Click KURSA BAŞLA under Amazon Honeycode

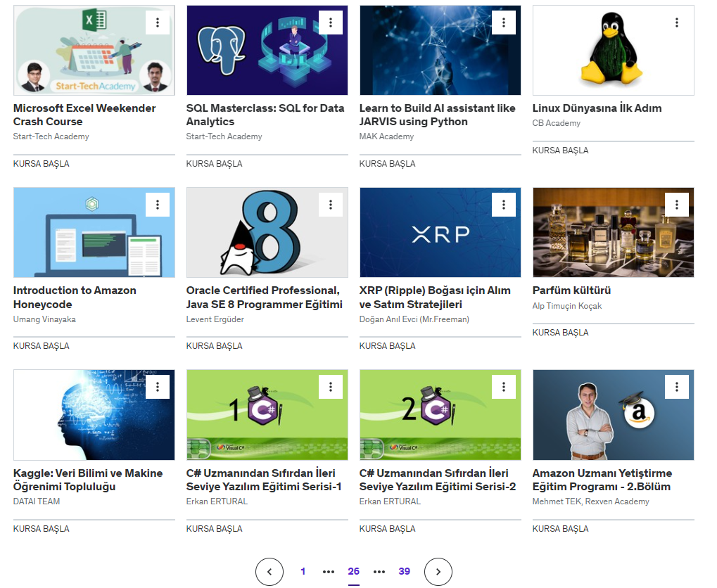(41, 346)
